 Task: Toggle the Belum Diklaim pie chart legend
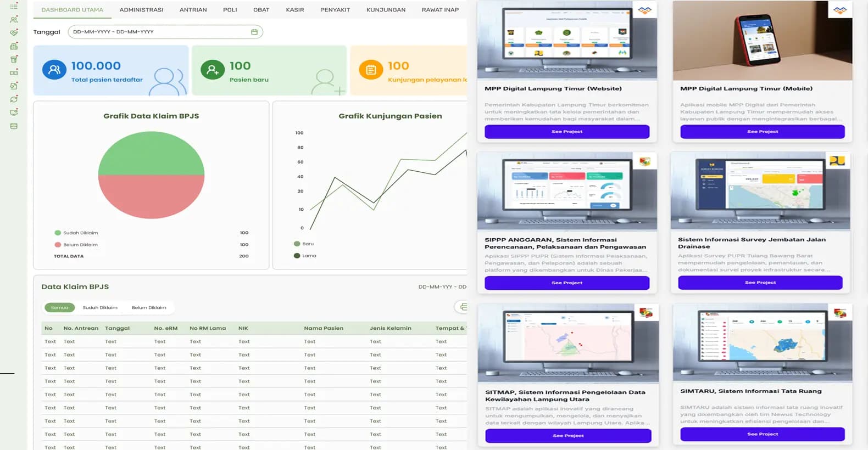pos(76,245)
